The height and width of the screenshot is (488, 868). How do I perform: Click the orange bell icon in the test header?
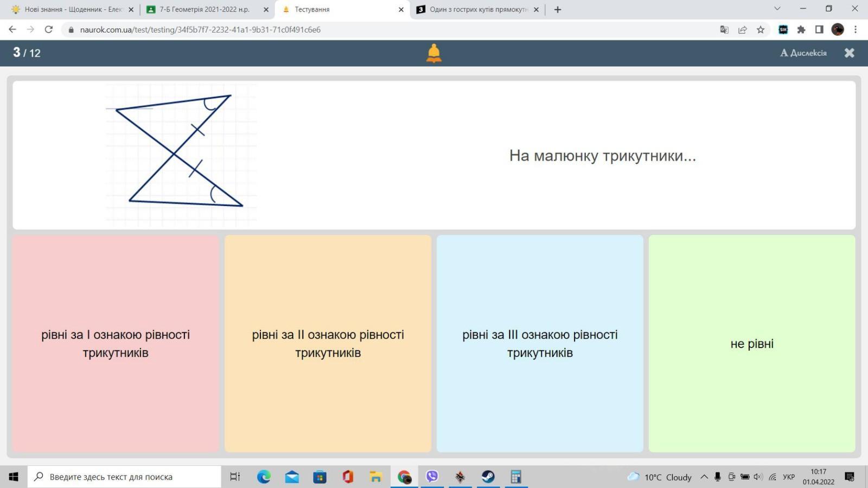tap(434, 53)
